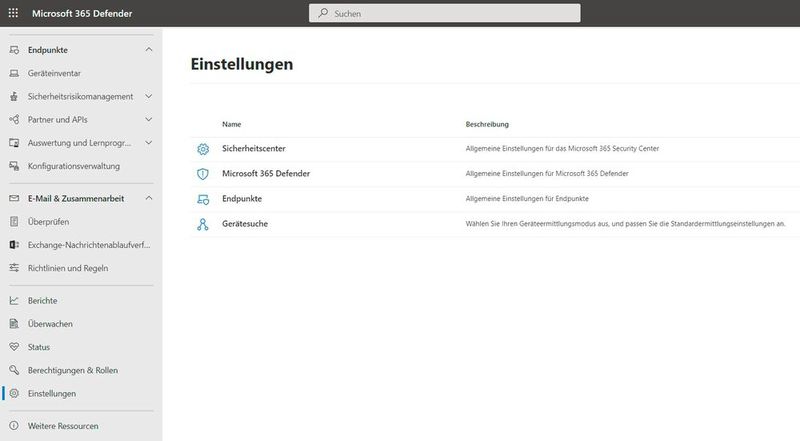Click Sicherheitscenter description about Security Center
Viewport: 800px width, 441px height.
pyautogui.click(x=562, y=149)
